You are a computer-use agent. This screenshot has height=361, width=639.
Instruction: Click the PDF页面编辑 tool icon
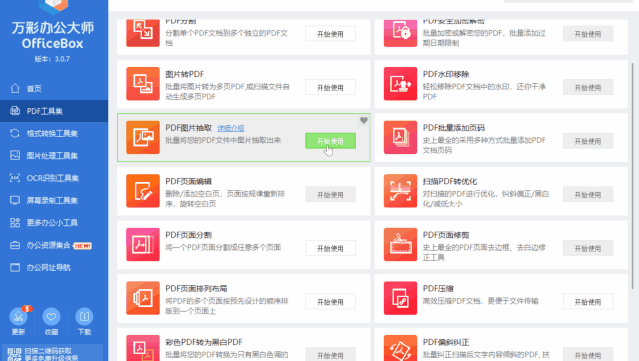pos(143,191)
